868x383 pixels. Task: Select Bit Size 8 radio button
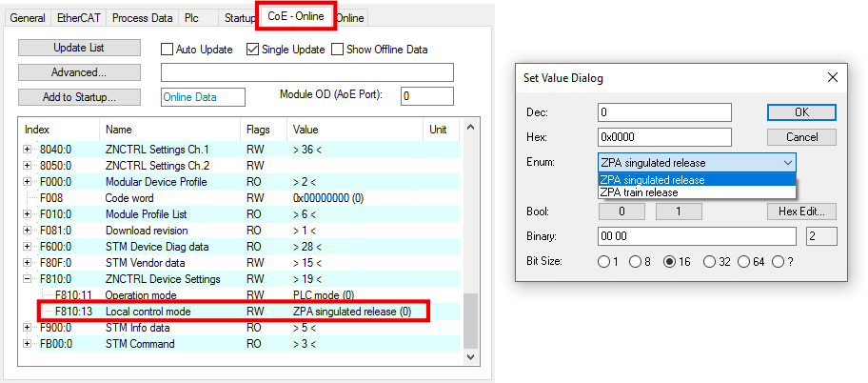coord(636,262)
